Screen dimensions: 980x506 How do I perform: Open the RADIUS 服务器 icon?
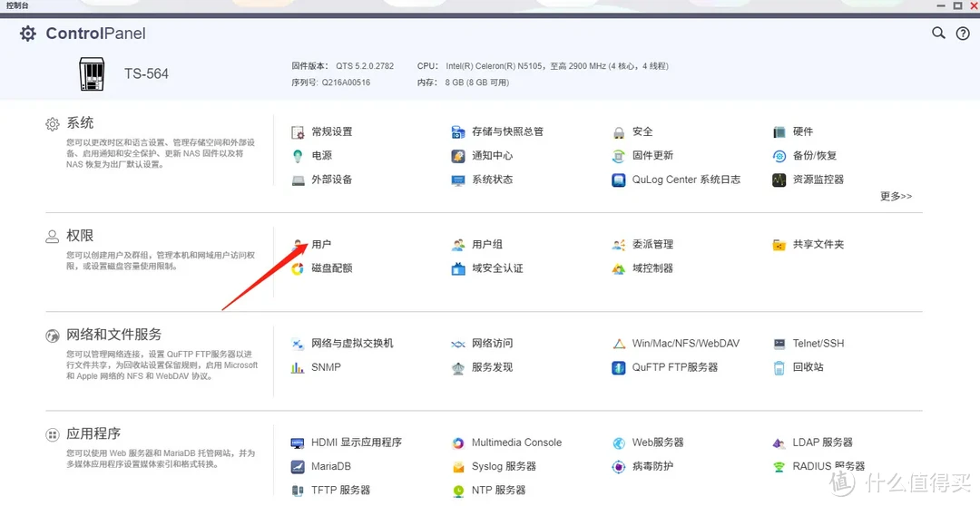click(779, 467)
